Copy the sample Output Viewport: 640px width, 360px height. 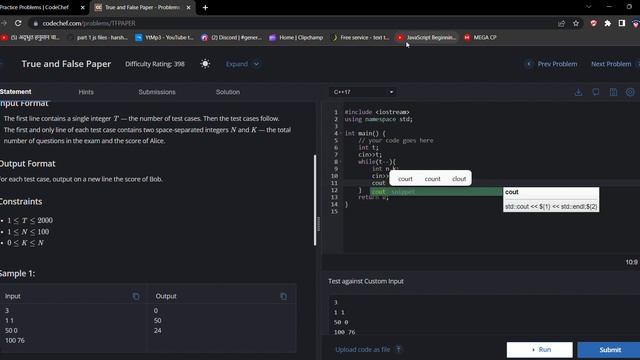pos(283,296)
